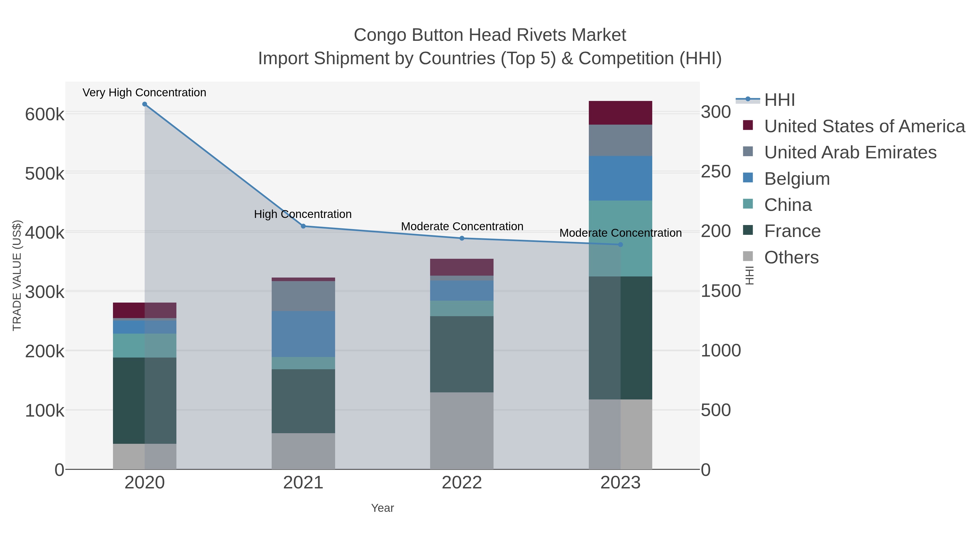Toggle the Belgium legend entry
The height and width of the screenshot is (551, 980).
point(786,179)
